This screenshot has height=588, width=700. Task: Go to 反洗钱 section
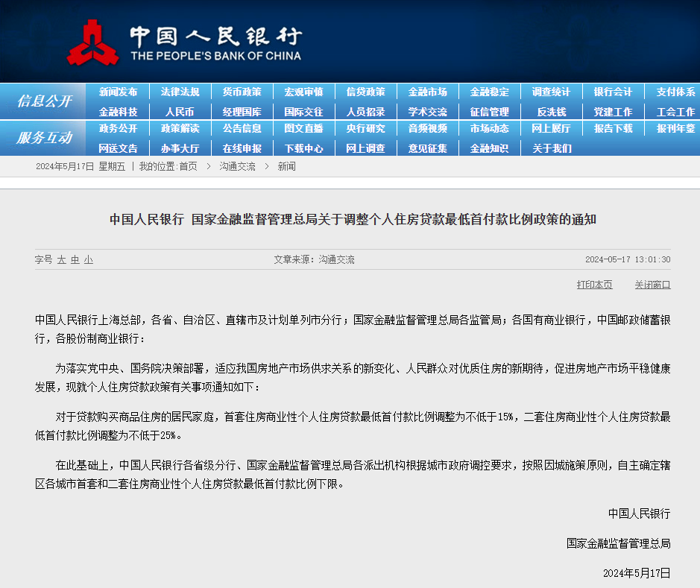(552, 112)
